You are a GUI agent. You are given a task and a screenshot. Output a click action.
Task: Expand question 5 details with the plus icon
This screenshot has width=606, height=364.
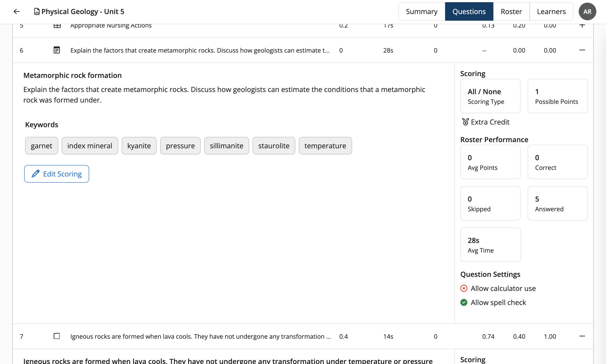pos(582,25)
